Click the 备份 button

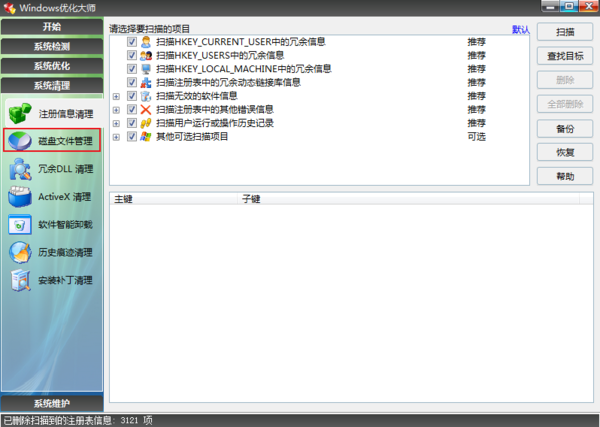point(565,129)
